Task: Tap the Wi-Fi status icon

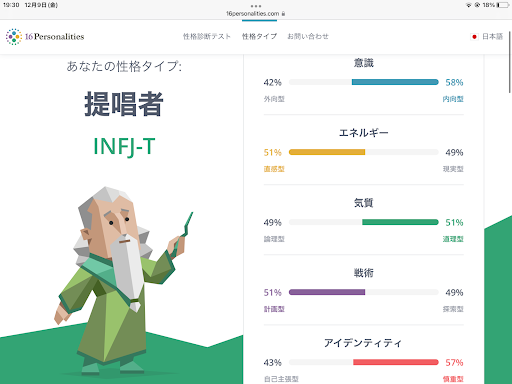Action: point(468,5)
